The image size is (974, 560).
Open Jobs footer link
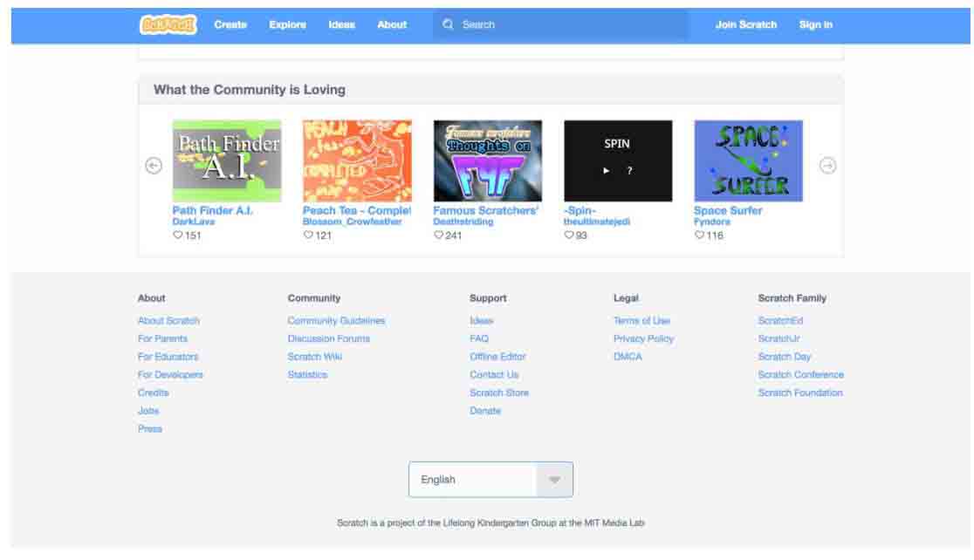click(x=148, y=411)
